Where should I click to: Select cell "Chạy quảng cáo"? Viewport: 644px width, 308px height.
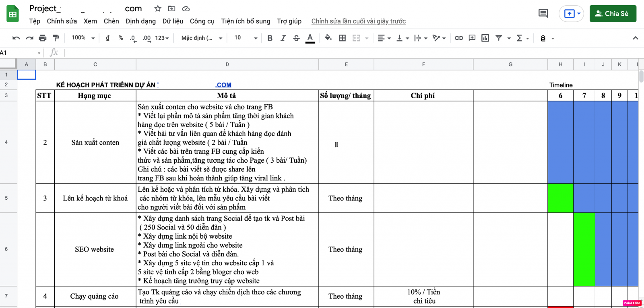pos(95,296)
